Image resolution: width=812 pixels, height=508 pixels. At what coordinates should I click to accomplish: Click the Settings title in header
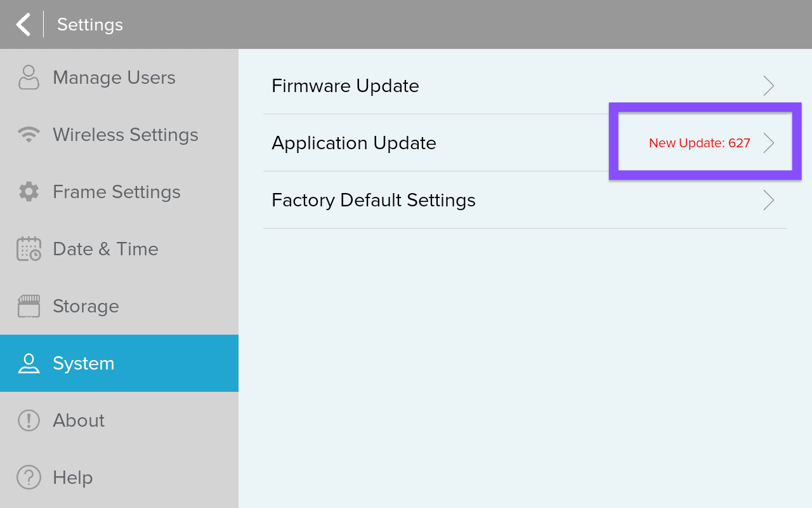[90, 25]
